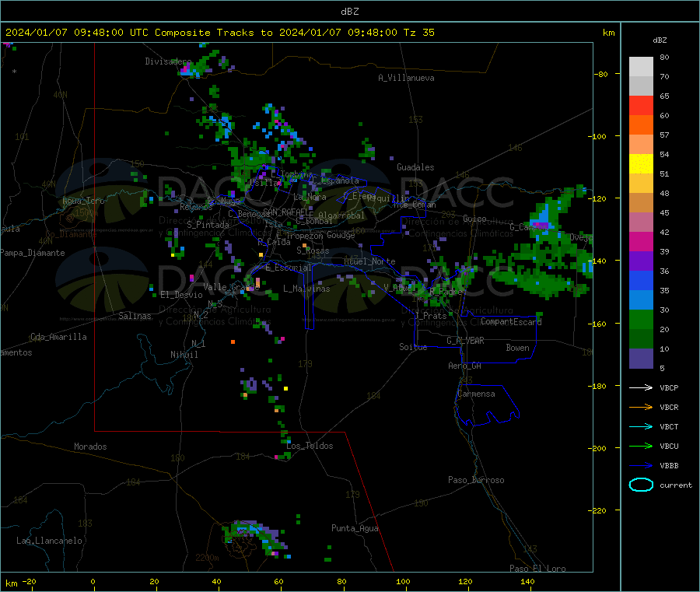Image resolution: width=700 pixels, height=592 pixels.
Task: Click the 'Paso_El_Loro' map label
Action: [537, 569]
